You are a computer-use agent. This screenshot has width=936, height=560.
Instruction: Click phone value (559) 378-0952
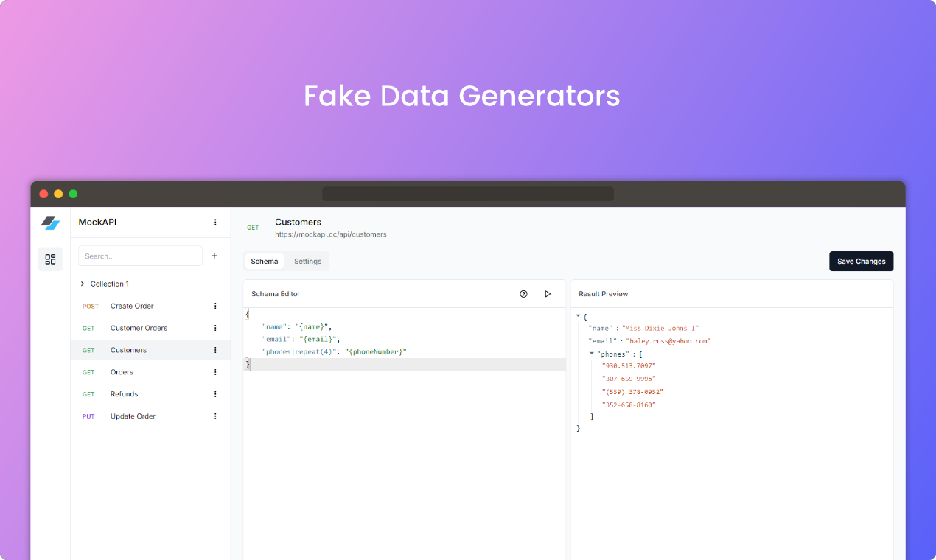[x=632, y=392]
